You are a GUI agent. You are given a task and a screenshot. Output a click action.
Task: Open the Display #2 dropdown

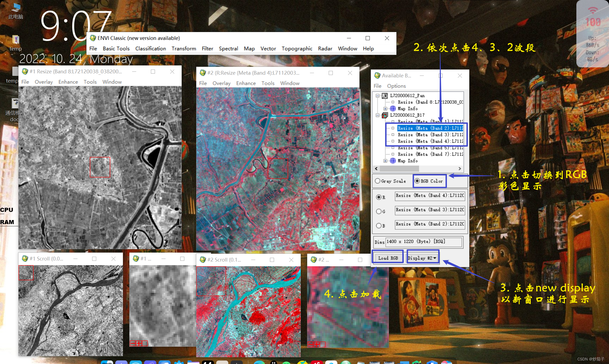coord(422,258)
